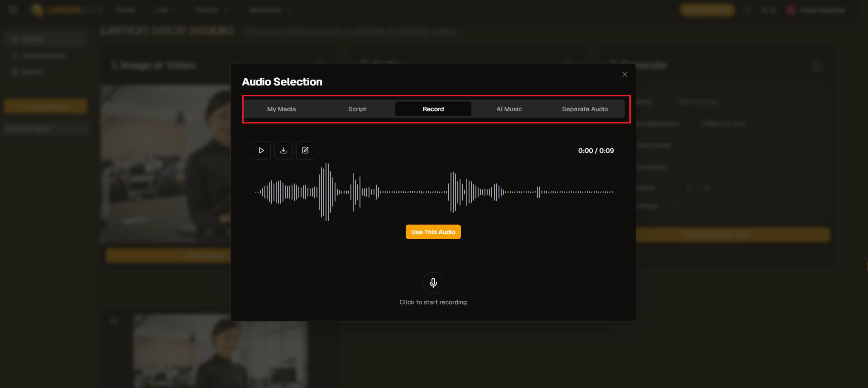Select the 'Click to start recording' label
868x388 pixels.
(x=433, y=302)
